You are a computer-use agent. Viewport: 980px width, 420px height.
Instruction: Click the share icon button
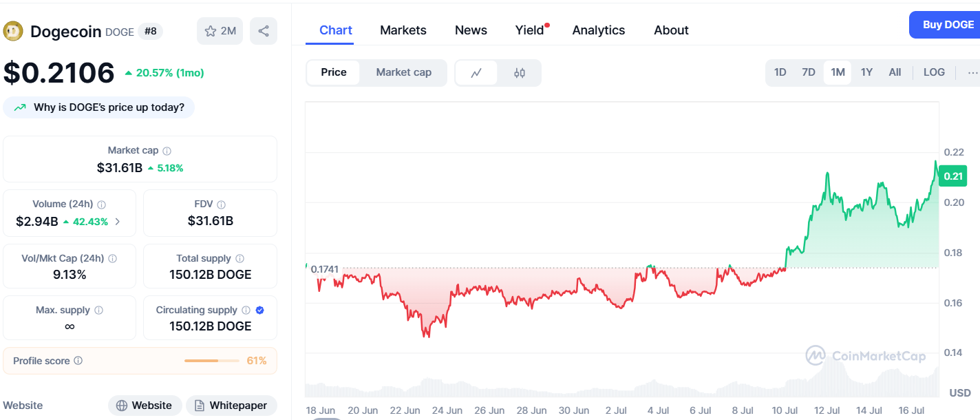pyautogui.click(x=264, y=31)
